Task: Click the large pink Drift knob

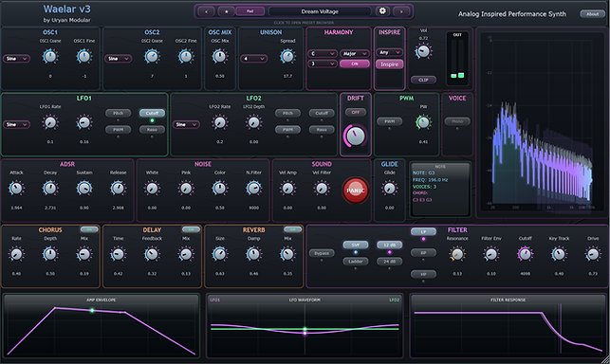Action: [355, 136]
